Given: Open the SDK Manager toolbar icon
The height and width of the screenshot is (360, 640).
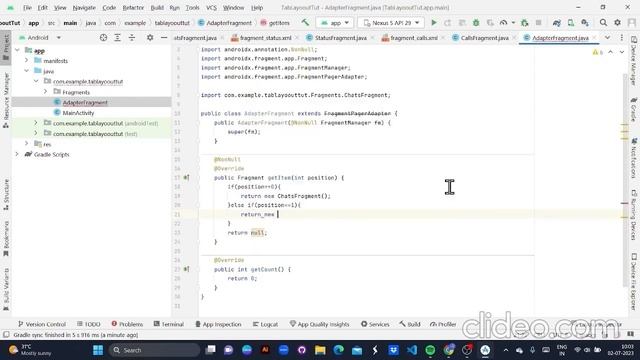Looking at the screenshot, I should tap(585, 23).
